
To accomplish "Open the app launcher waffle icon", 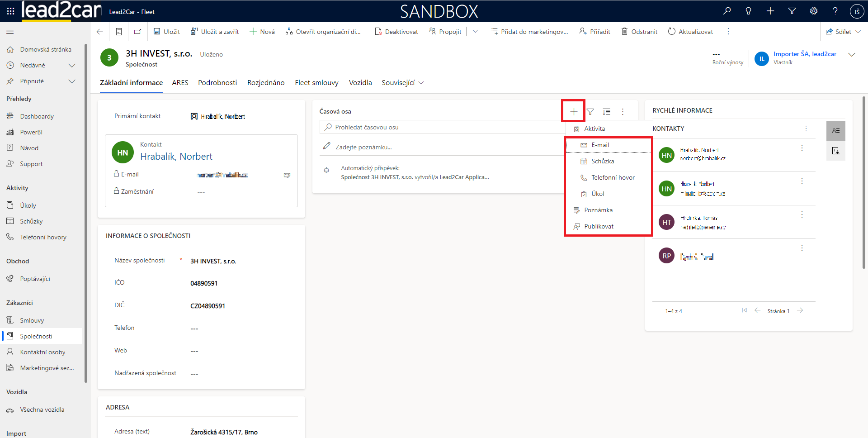I will coord(10,11).
